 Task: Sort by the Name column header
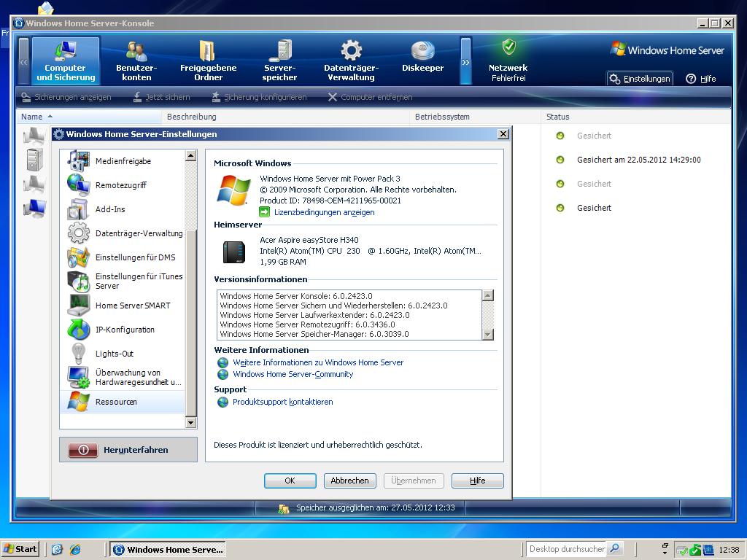88,117
